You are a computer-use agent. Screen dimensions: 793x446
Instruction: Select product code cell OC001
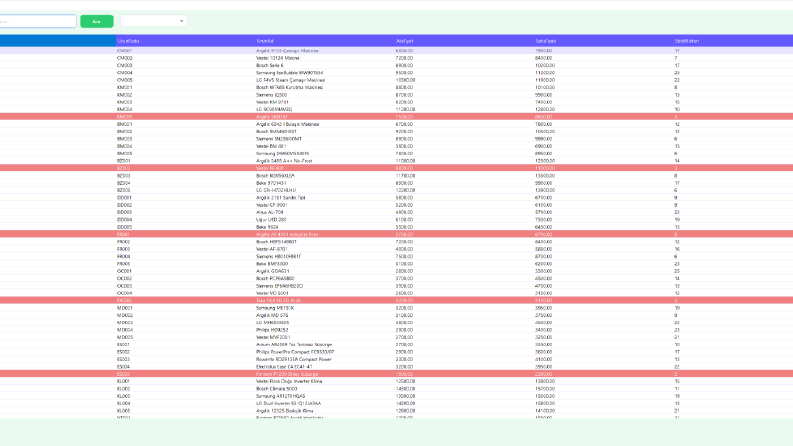(x=124, y=271)
